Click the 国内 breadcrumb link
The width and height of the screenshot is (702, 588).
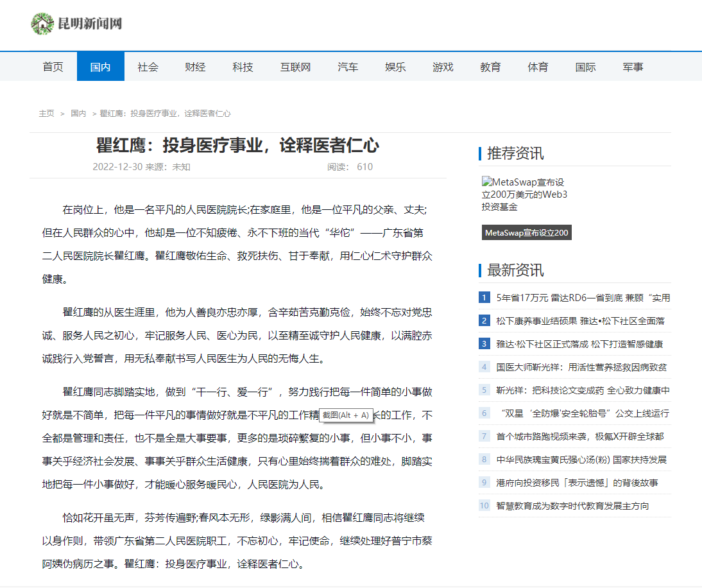point(78,114)
